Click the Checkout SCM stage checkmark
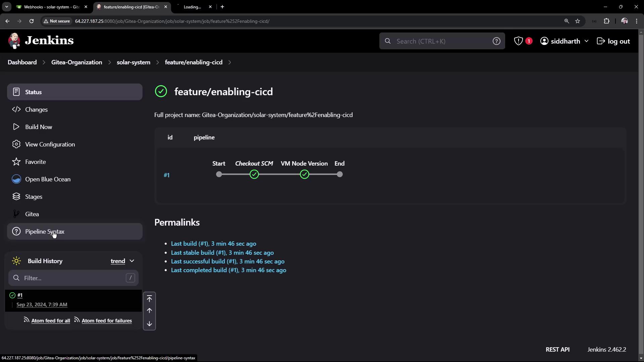644x362 pixels. coord(254,174)
